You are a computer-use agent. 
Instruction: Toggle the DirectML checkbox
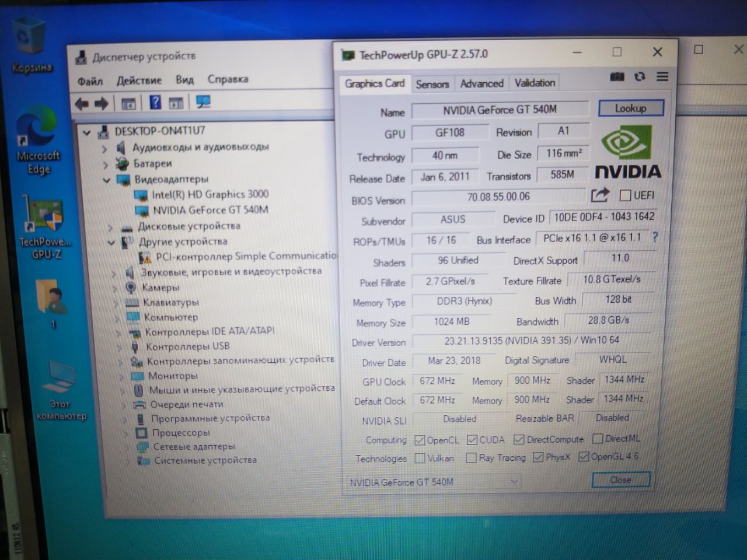click(597, 438)
